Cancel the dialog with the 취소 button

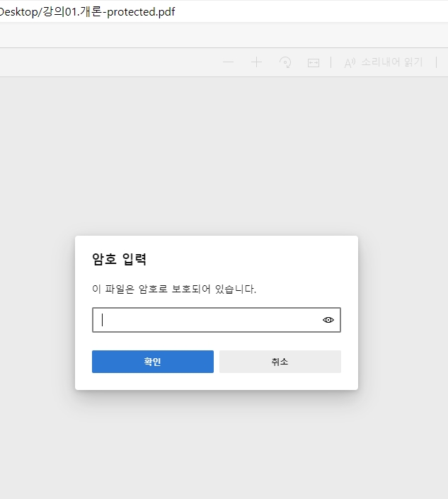tap(280, 362)
